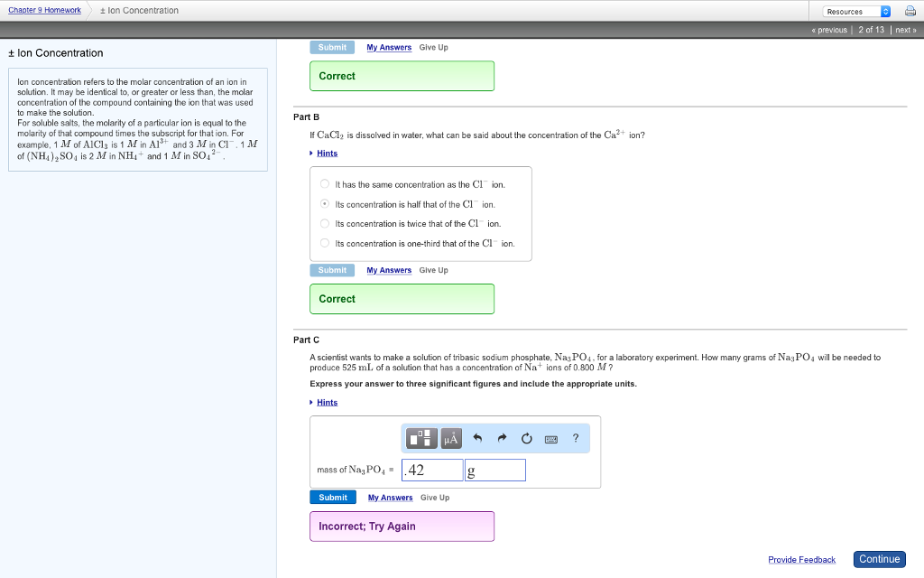Select 'Its concentration is twice that' option
This screenshot has width=924, height=578.
(x=325, y=223)
